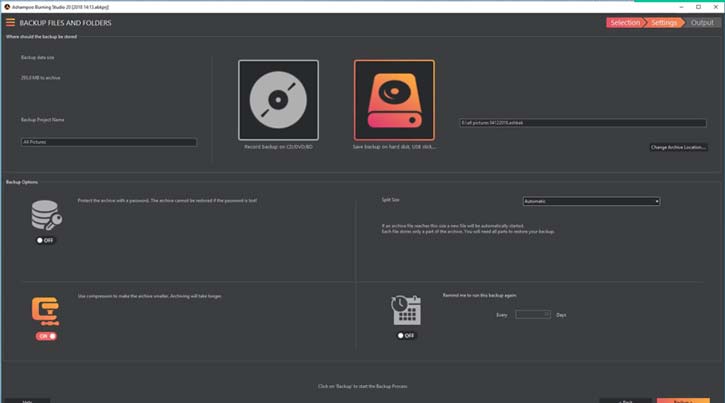The width and height of the screenshot is (725, 403).
Task: Click the password protection database icon
Action: [46, 216]
